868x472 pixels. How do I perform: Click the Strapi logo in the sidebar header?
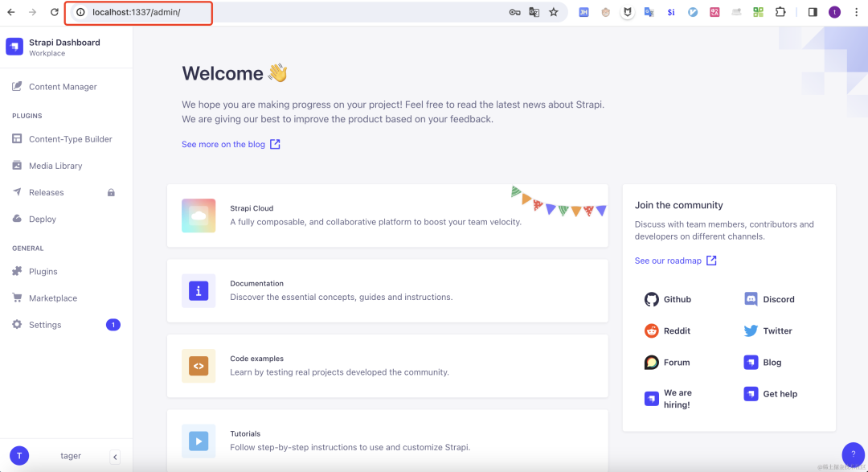pyautogui.click(x=14, y=47)
